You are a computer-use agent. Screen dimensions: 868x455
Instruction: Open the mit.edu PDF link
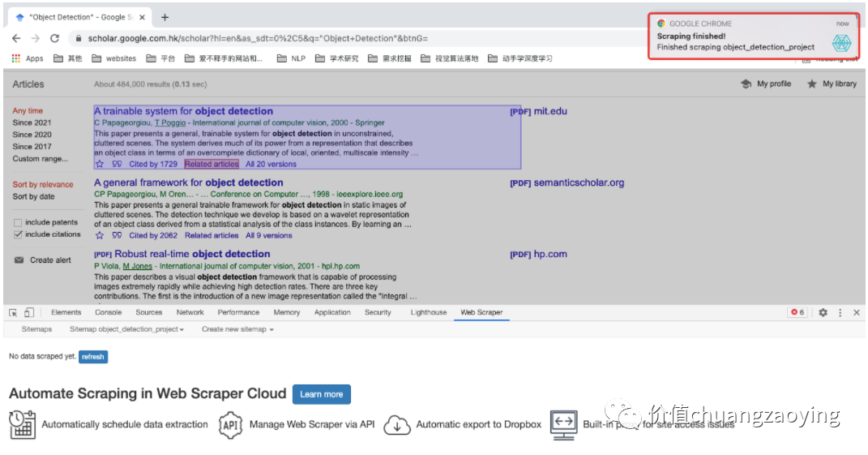coord(538,111)
